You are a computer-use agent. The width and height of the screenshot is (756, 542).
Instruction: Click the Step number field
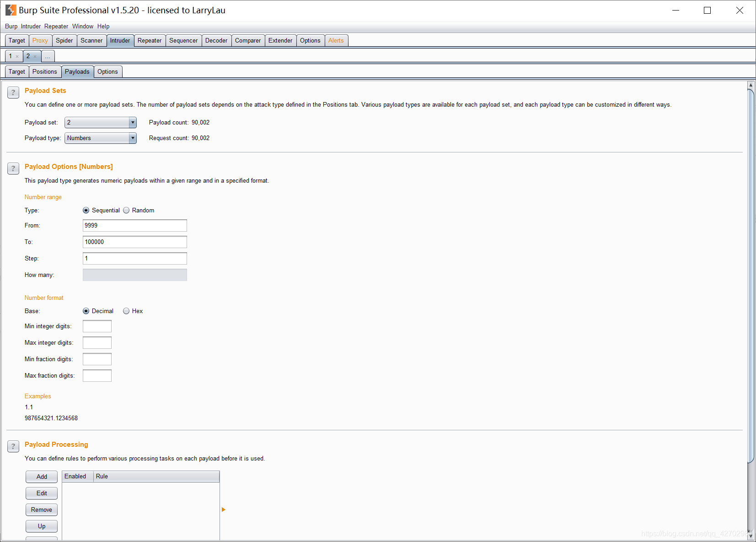tap(135, 259)
